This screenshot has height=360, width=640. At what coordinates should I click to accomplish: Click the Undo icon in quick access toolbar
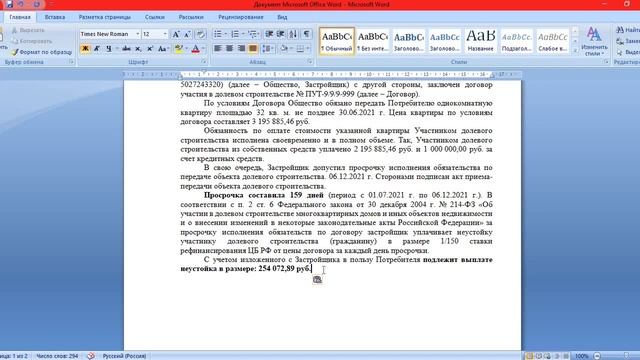(21, 4)
